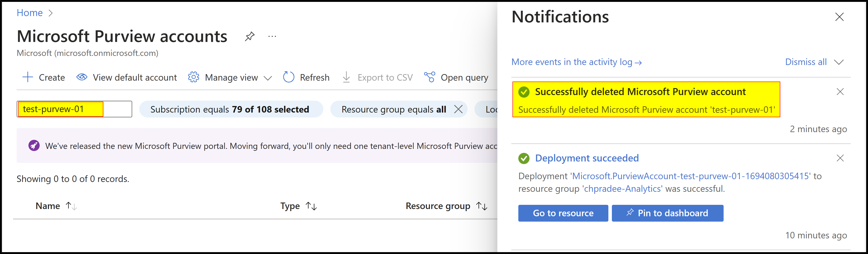Image resolution: width=868 pixels, height=254 pixels.
Task: Remove the Resource group filter with its X
Action: [x=458, y=109]
